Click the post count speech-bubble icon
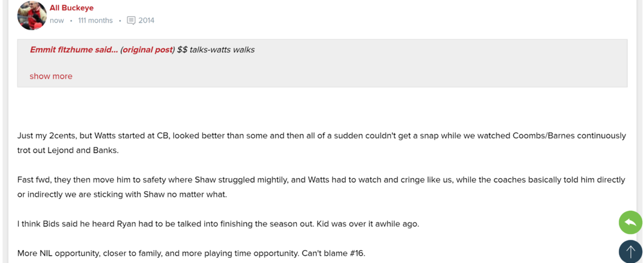 pyautogui.click(x=131, y=21)
